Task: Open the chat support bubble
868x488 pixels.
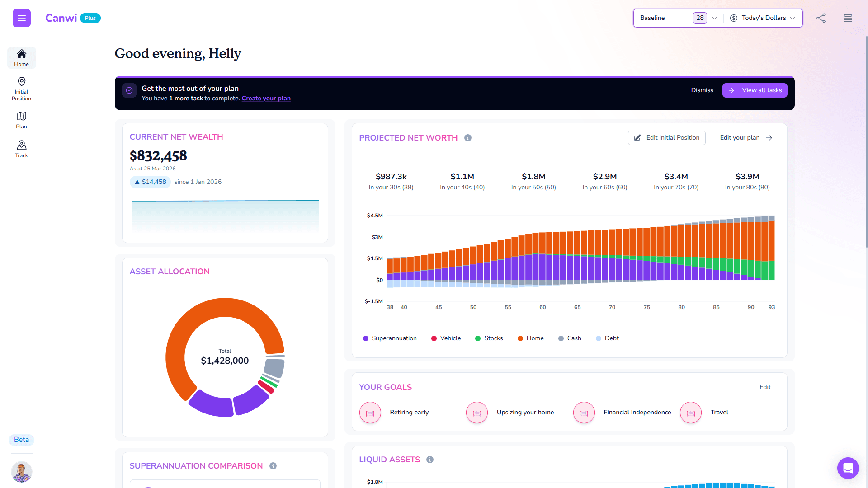Action: [x=848, y=468]
